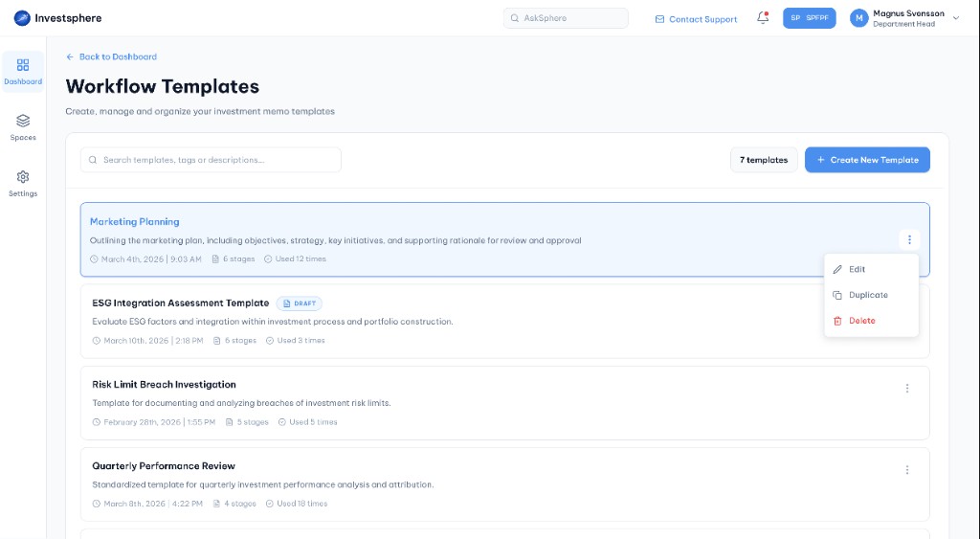Click the Investsphere logo icon

point(22,18)
